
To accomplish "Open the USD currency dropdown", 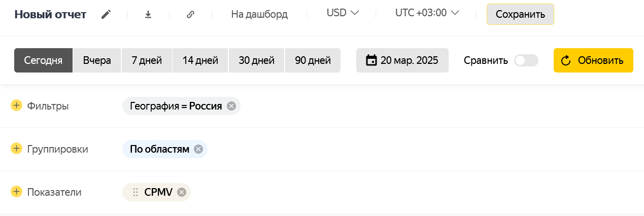I will pos(343,13).
